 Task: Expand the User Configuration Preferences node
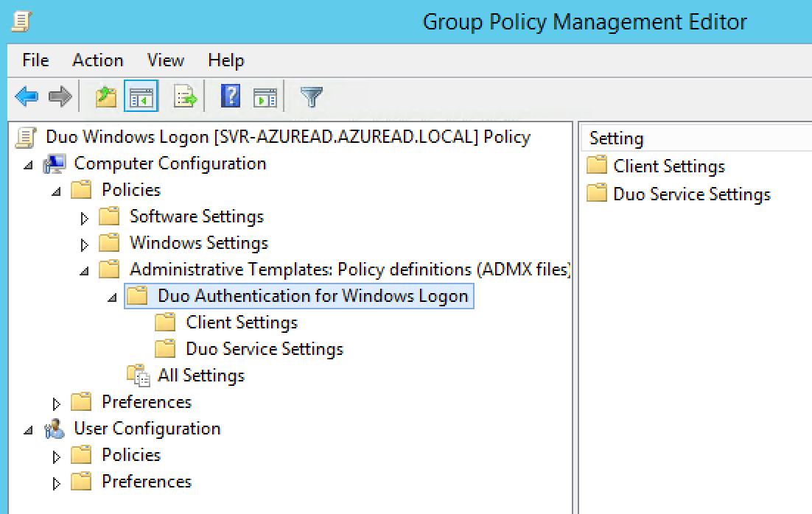55,482
